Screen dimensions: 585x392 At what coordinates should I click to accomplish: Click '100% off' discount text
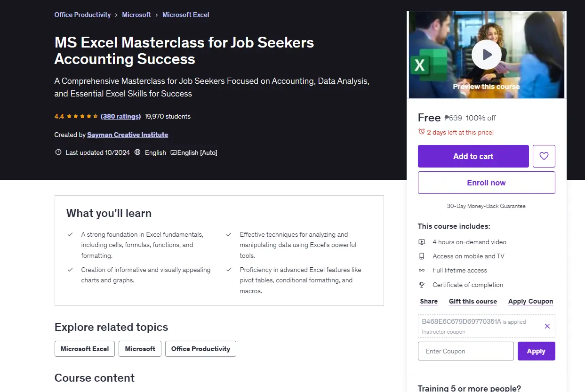481,118
